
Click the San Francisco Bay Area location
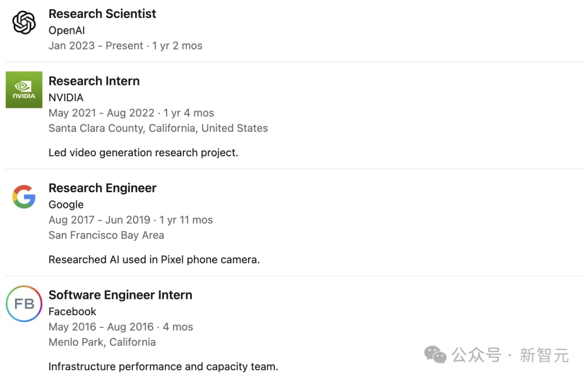(x=106, y=235)
